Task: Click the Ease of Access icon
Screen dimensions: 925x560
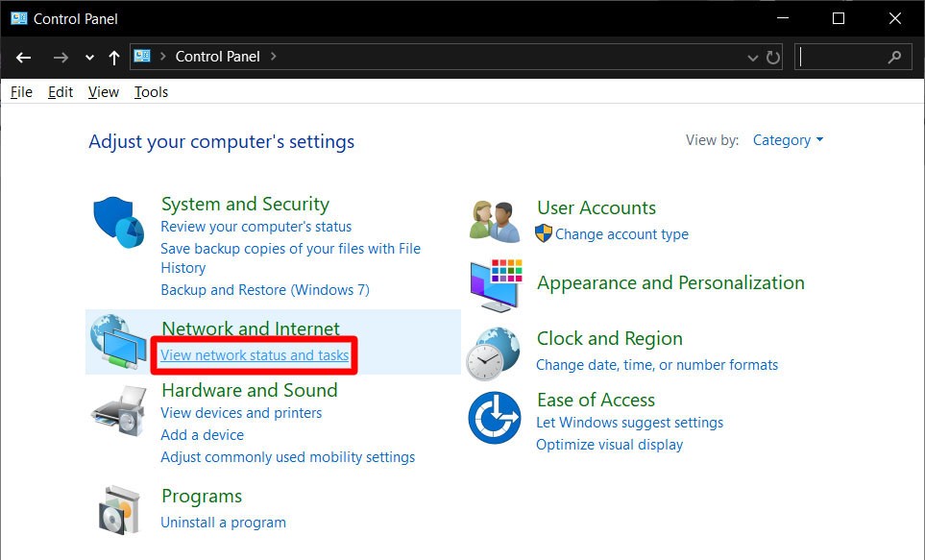Action: (495, 418)
